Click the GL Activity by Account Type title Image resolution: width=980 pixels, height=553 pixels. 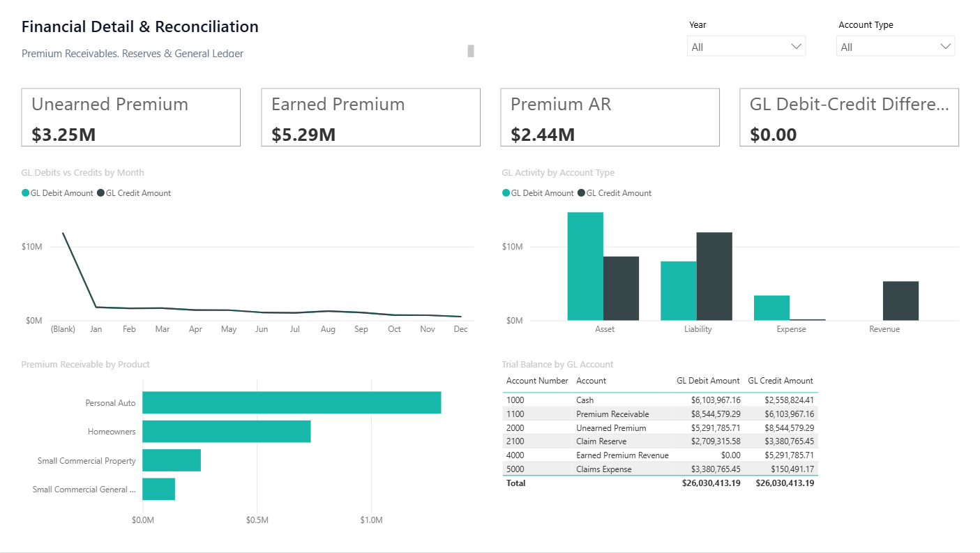click(x=558, y=173)
